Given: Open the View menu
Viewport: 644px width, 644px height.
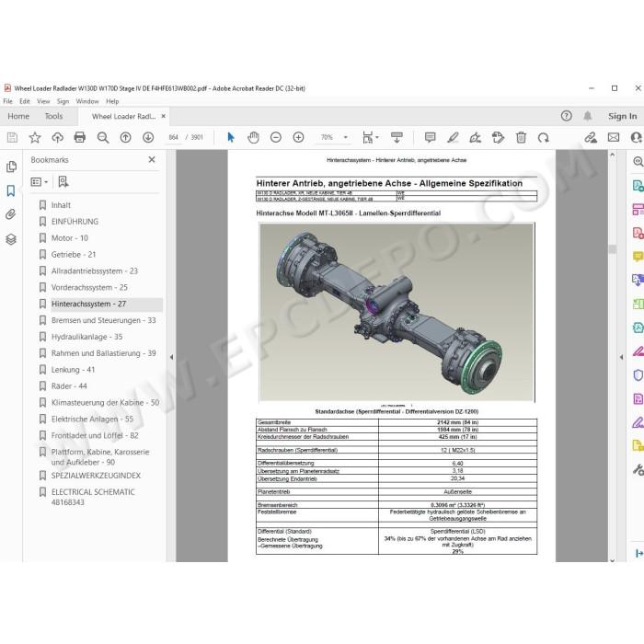Looking at the screenshot, I should [x=43, y=101].
